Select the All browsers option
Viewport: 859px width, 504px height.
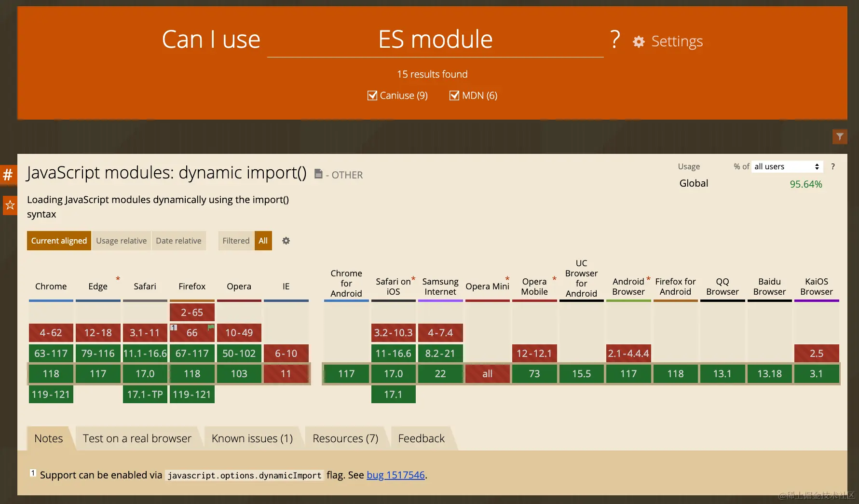point(263,241)
